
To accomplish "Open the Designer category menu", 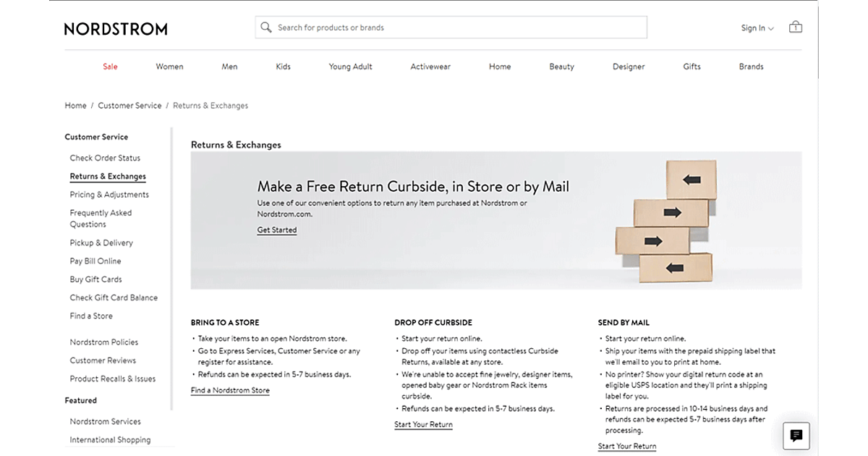I will (629, 67).
